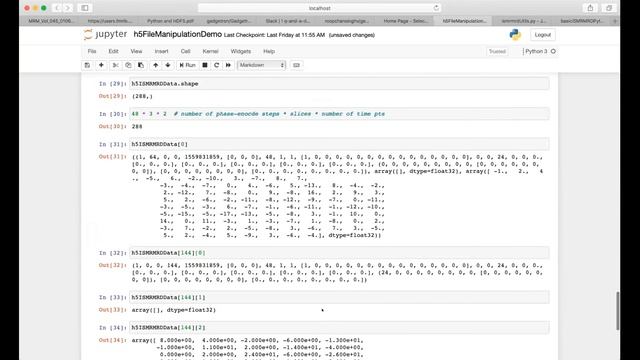Toggle the Safari sidebar button
The height and width of the screenshot is (360, 640).
pyautogui.click(x=85, y=8)
